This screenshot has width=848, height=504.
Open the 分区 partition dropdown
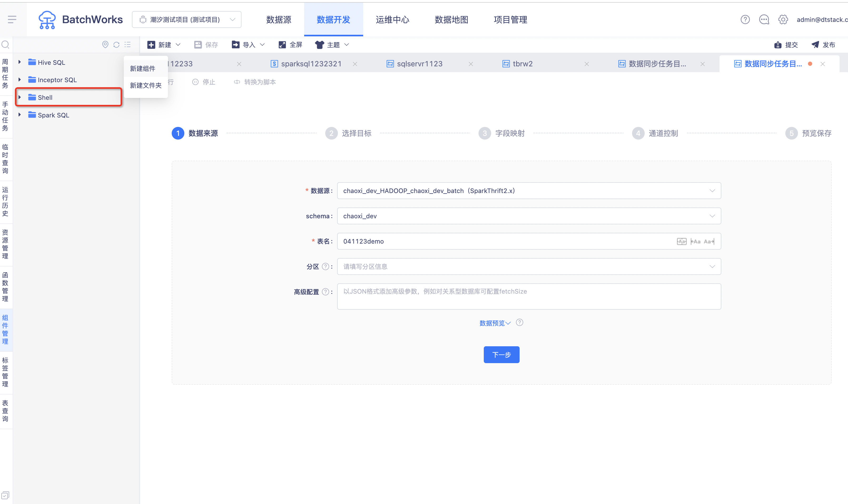coord(529,266)
